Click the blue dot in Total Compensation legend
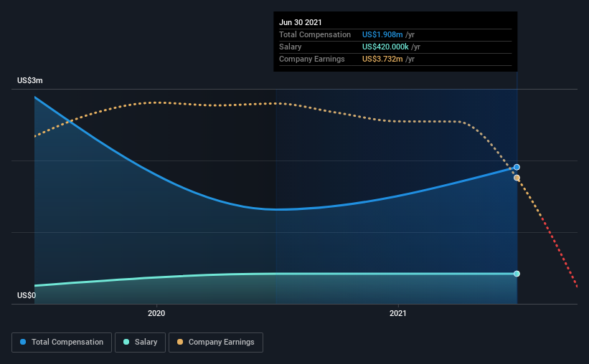589x364 pixels. [x=23, y=342]
